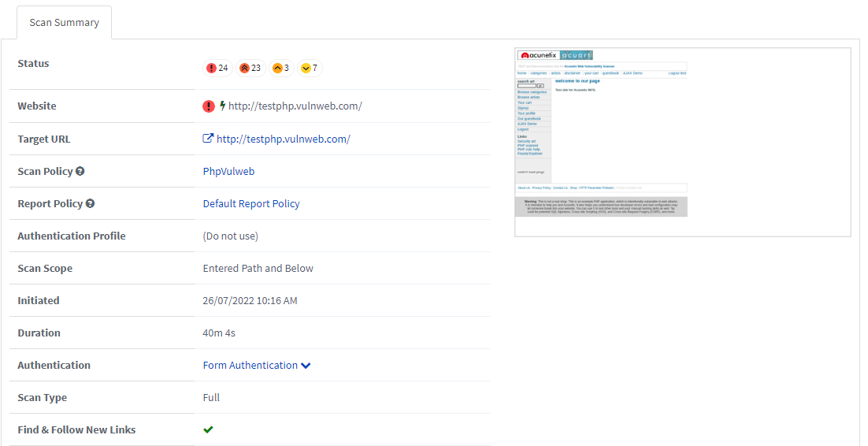Open the Scan Policy help icon

(x=80, y=172)
